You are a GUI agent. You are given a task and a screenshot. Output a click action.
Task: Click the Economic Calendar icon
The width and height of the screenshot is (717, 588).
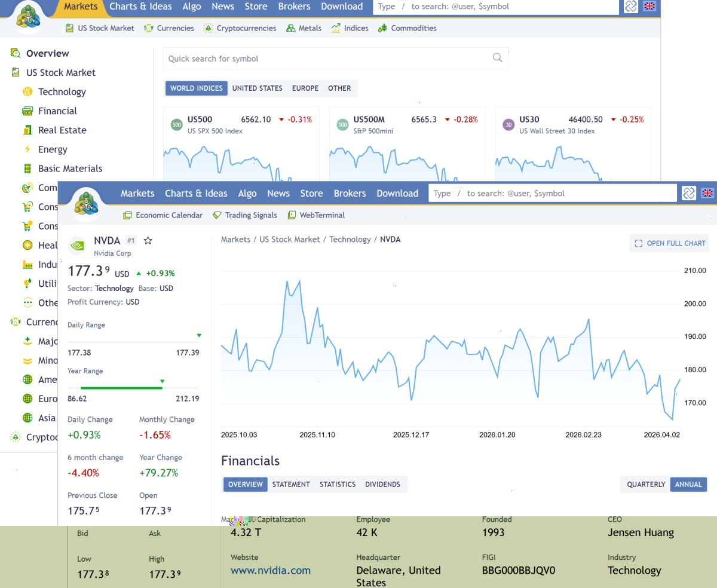point(127,215)
